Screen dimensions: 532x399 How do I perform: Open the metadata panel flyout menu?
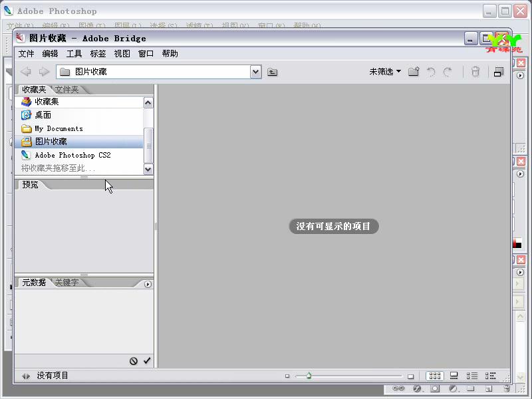(148, 285)
